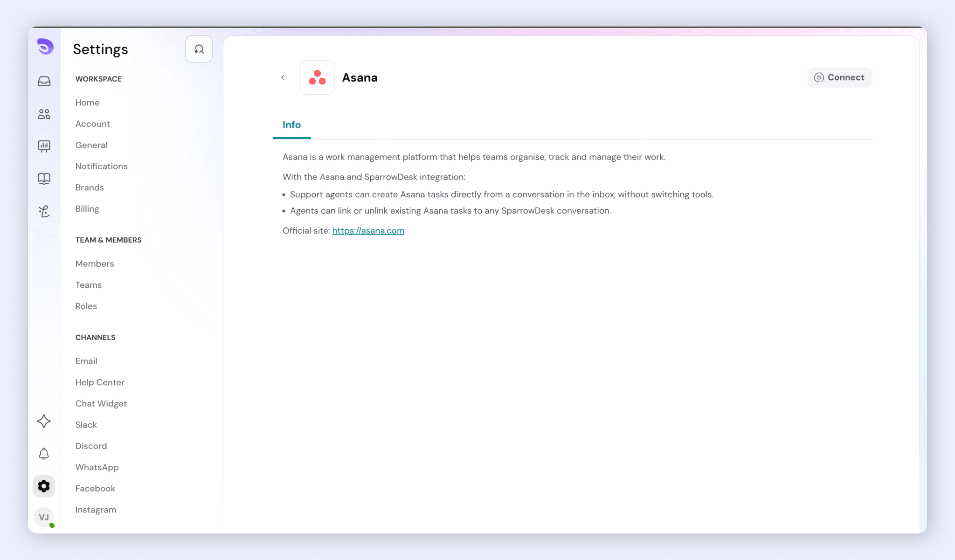Open the notifications bell icon

tap(44, 454)
